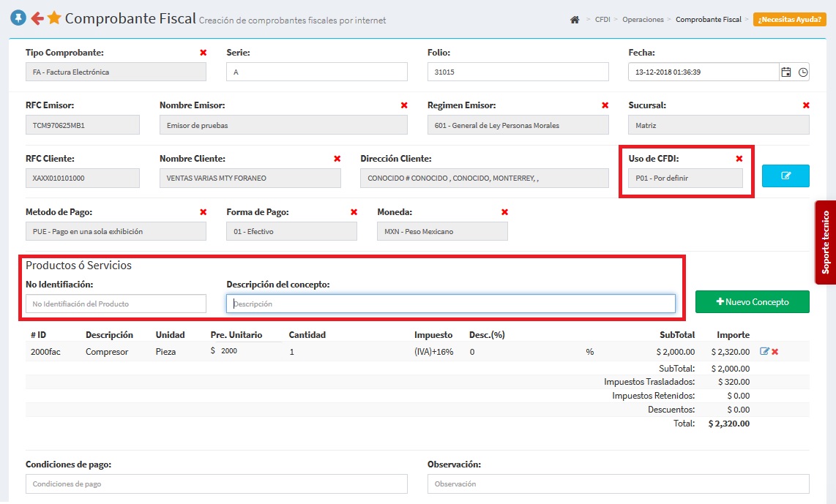
Task: Open the Soporte tecnico side tab
Action: point(825,242)
